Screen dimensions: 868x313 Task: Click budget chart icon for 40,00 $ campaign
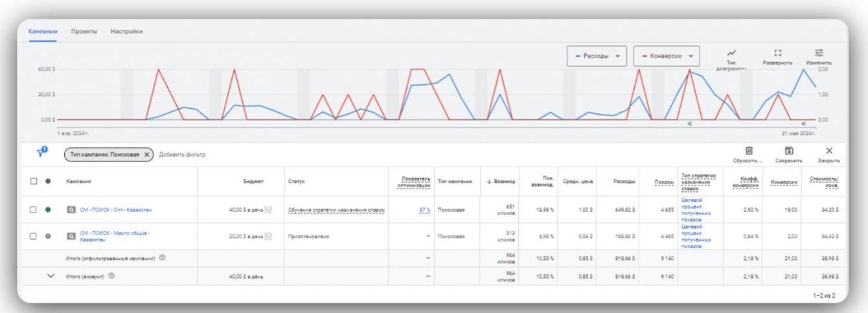pyautogui.click(x=268, y=210)
